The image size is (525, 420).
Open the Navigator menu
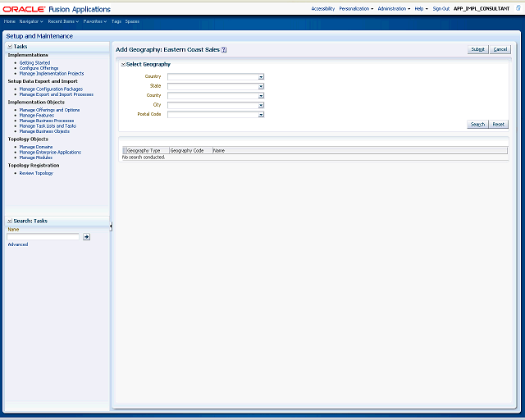(31, 21)
